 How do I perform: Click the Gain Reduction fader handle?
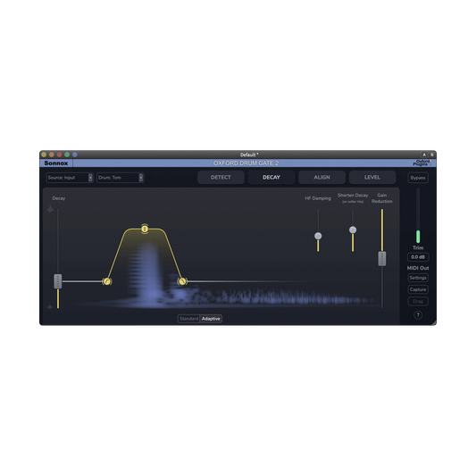click(x=382, y=259)
